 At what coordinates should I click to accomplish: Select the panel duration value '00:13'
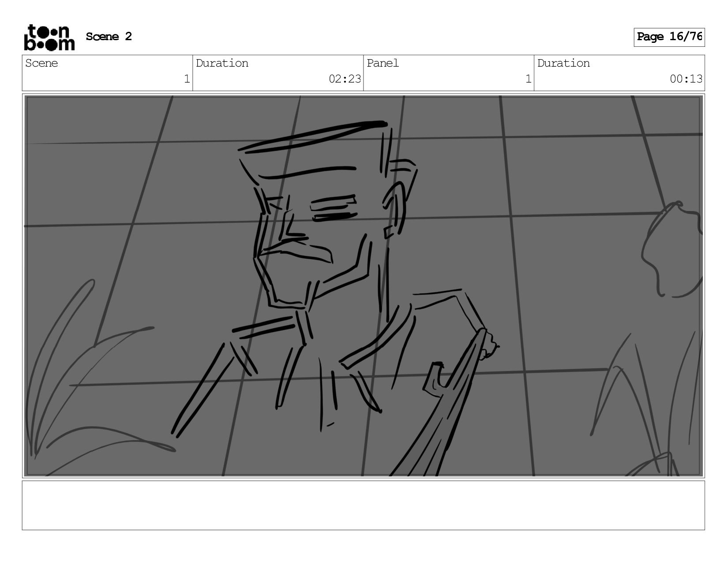[686, 79]
